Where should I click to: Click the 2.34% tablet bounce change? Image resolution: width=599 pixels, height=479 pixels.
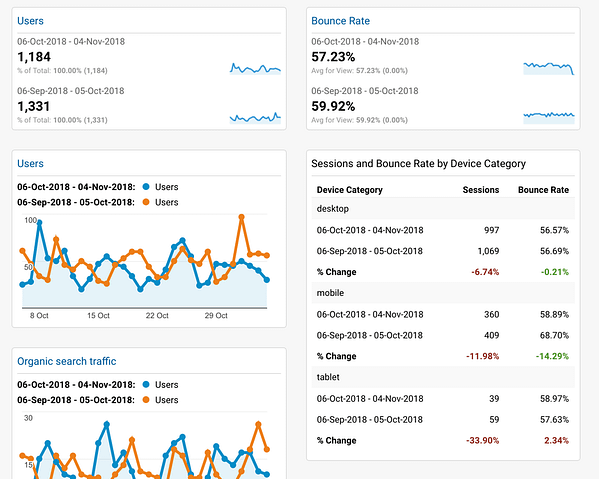[x=556, y=440]
